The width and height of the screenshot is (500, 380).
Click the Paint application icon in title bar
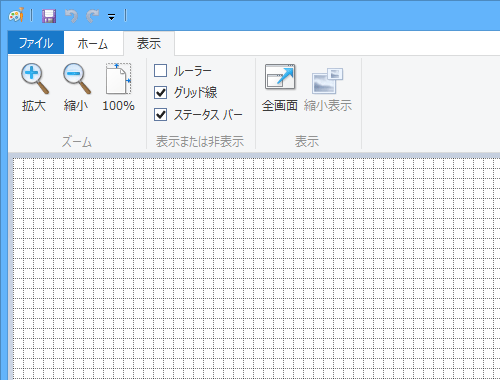coord(16,15)
